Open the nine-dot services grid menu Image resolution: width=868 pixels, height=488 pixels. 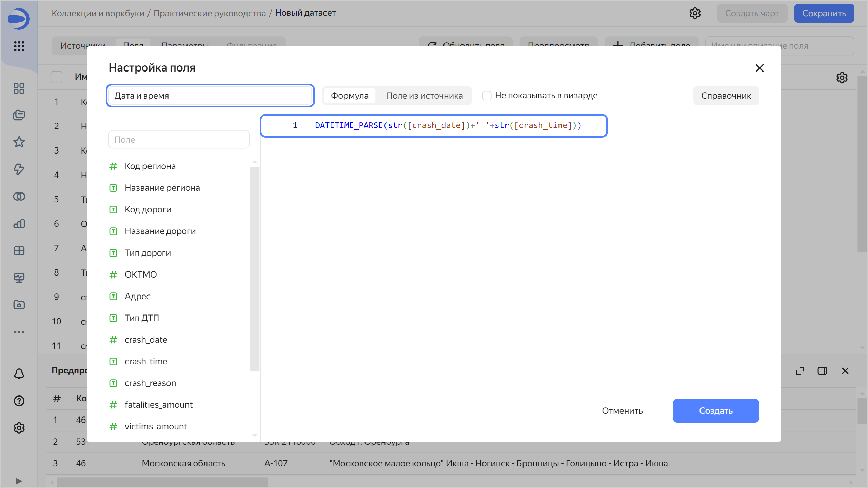(19, 46)
